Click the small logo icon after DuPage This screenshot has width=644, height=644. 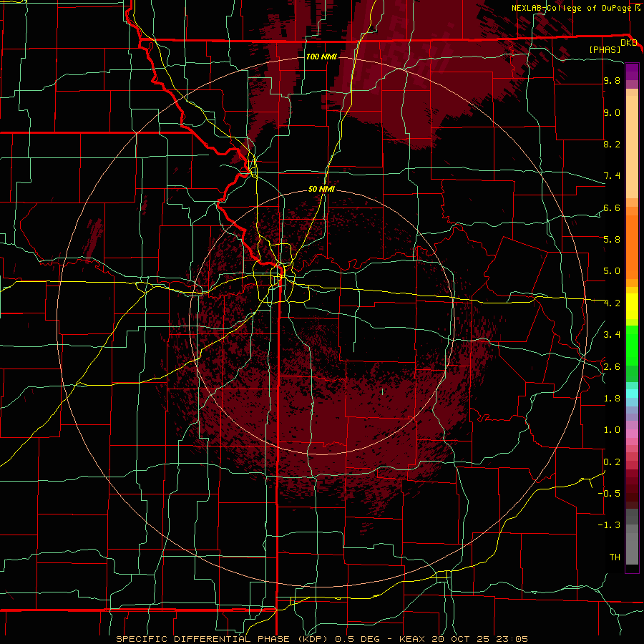tap(638, 7)
